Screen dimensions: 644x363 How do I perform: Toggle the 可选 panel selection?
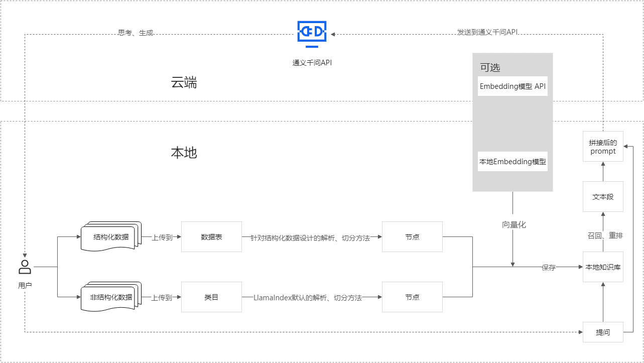tap(491, 67)
